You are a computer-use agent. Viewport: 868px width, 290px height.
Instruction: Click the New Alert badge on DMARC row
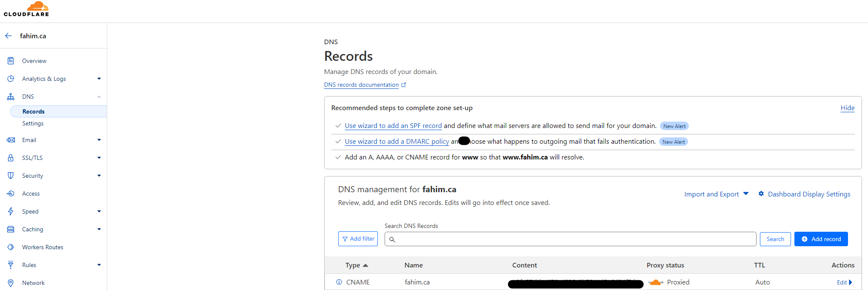coord(674,142)
